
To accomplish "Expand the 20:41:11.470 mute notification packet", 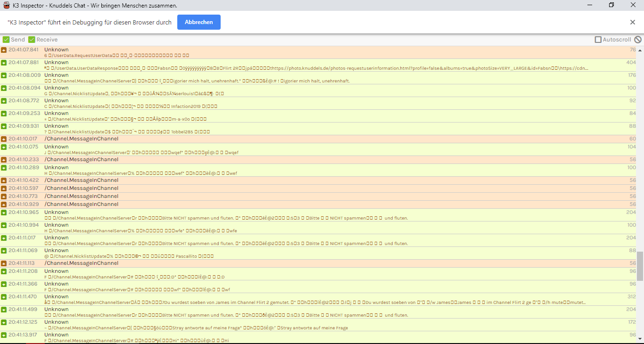I will 316,300.
